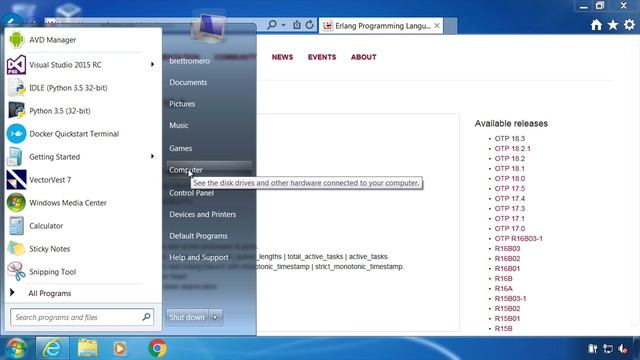Click the volume icon in system tray
Screen dimensions: 640x360
(x=623, y=349)
